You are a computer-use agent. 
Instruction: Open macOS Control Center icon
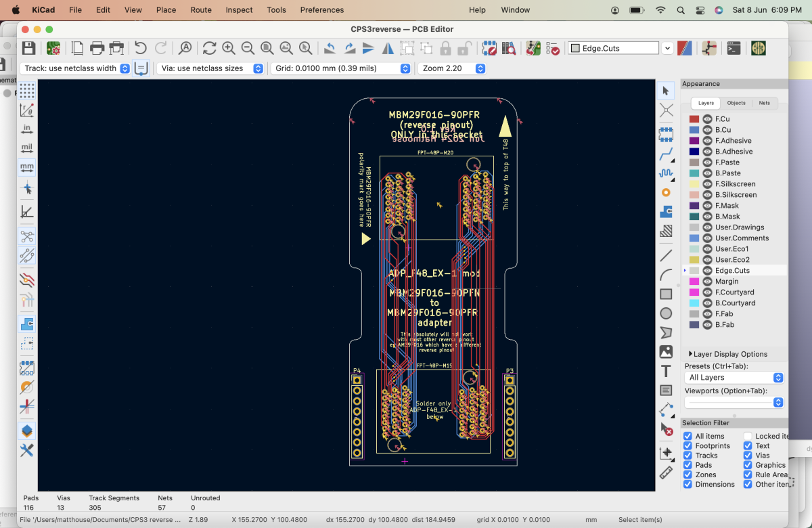(x=700, y=10)
